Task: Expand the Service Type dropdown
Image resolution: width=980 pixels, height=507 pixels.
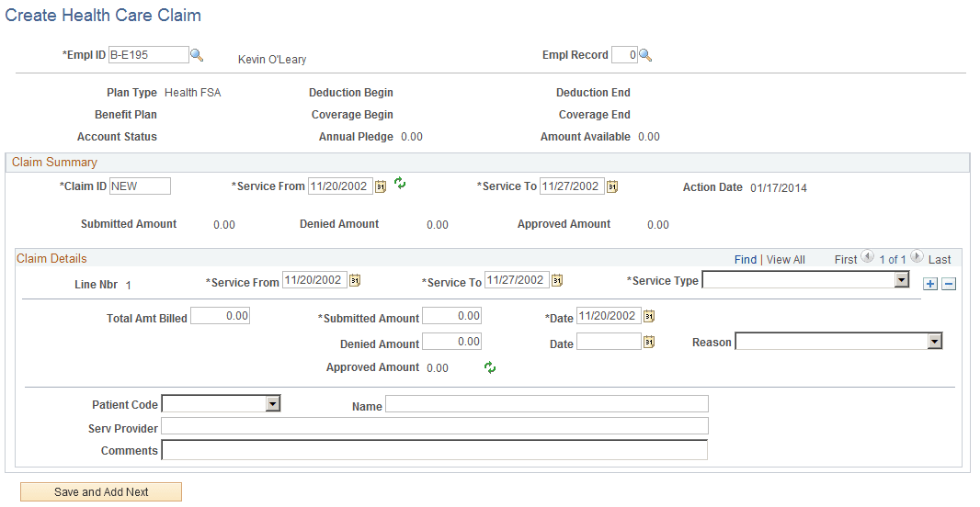Action: [x=901, y=280]
